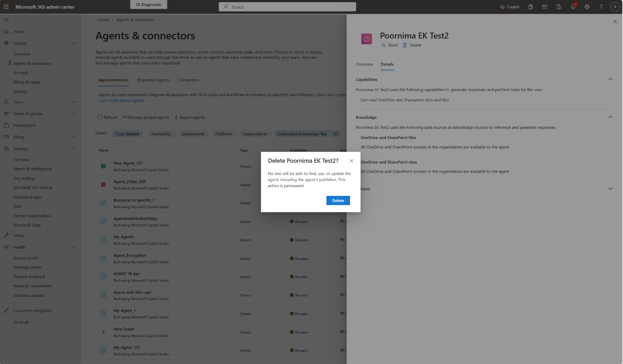This screenshot has height=364, width=623.
Task: Click the AGENT 18 Apr row icon
Action: click(103, 276)
